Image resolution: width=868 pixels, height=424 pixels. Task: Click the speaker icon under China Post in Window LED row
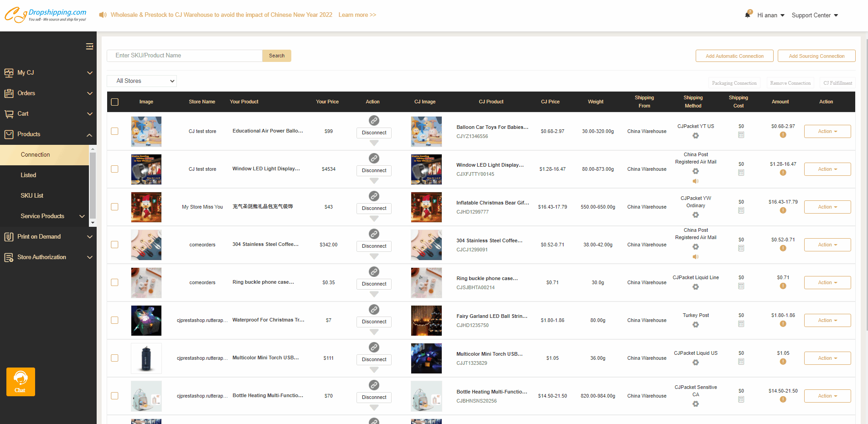696,181
